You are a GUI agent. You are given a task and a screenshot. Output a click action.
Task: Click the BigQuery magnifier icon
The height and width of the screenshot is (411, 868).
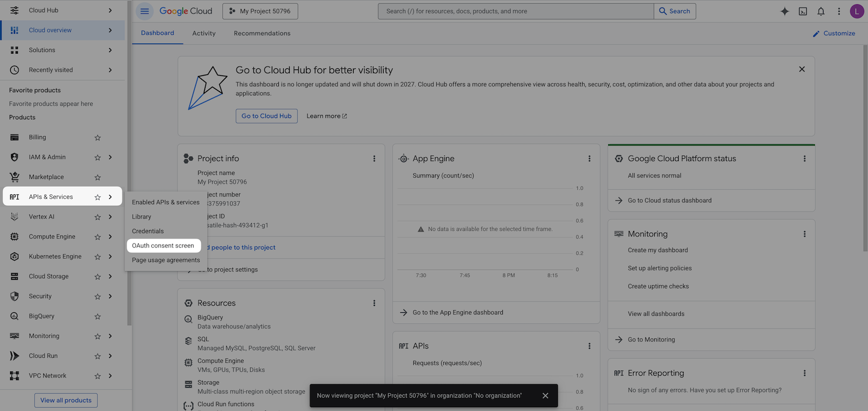click(x=15, y=316)
